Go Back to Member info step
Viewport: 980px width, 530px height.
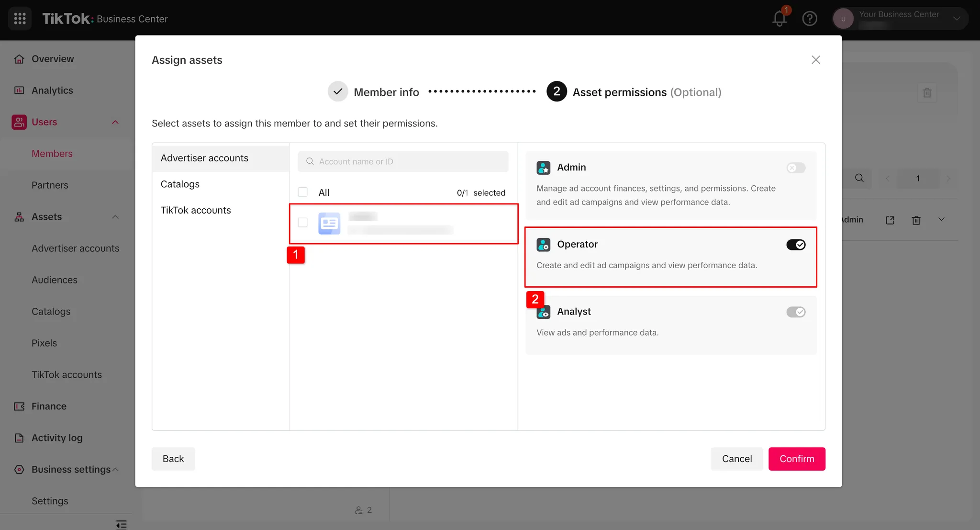[173, 459]
